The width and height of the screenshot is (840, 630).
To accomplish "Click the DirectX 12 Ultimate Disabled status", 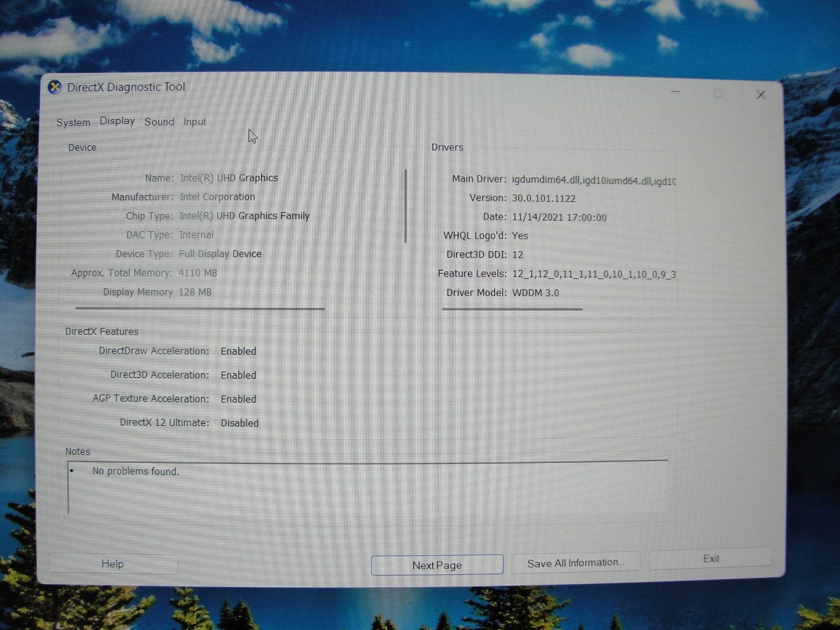I will coord(239,423).
